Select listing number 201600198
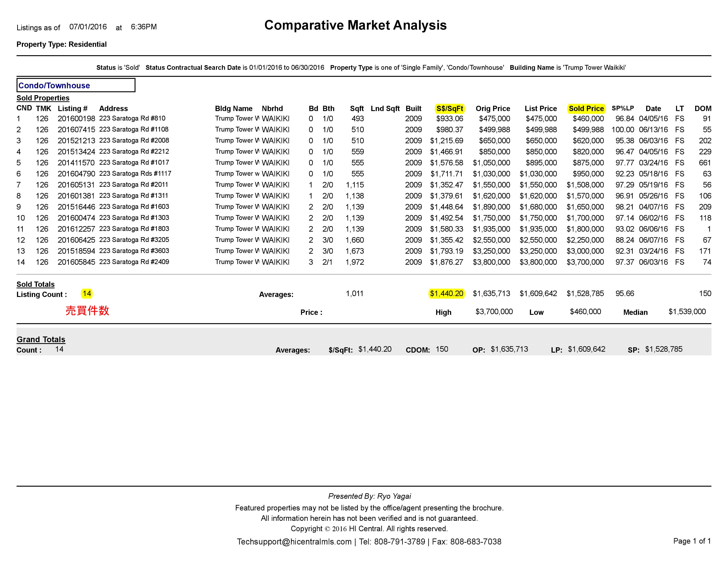This screenshot has width=728, height=563. pos(76,118)
